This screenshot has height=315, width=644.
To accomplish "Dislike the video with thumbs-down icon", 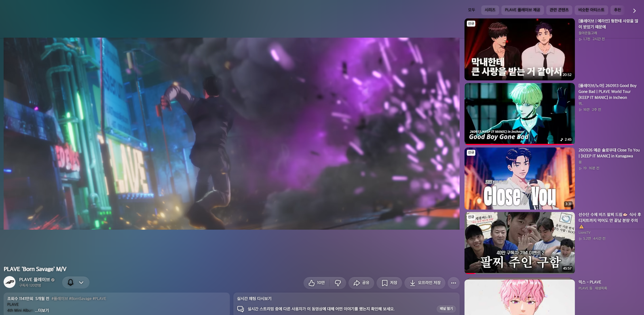I will pyautogui.click(x=338, y=283).
